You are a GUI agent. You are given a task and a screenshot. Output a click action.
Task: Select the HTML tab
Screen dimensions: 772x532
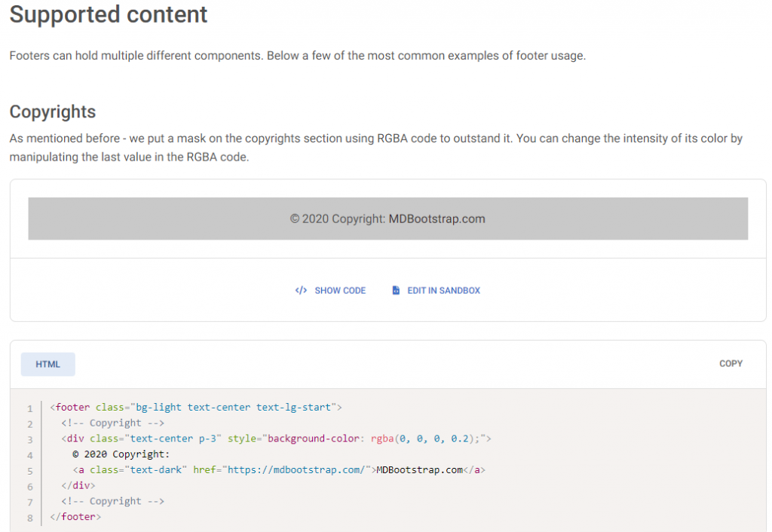point(47,364)
